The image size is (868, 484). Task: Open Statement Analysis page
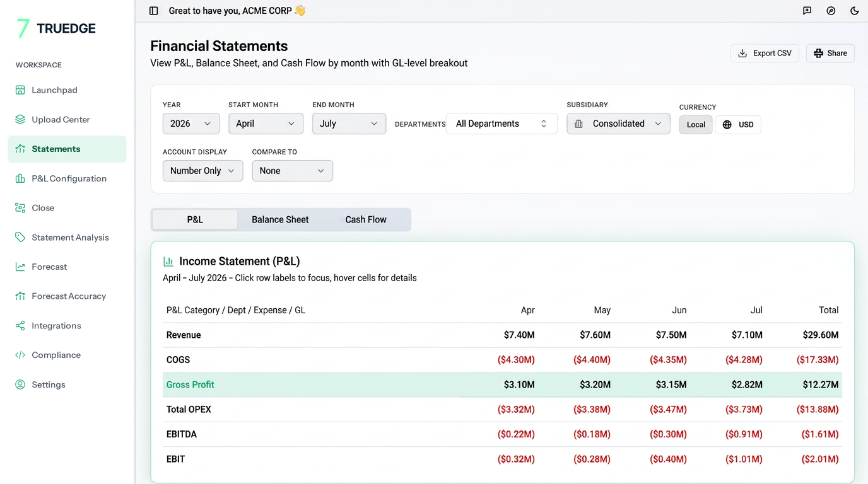click(67, 237)
